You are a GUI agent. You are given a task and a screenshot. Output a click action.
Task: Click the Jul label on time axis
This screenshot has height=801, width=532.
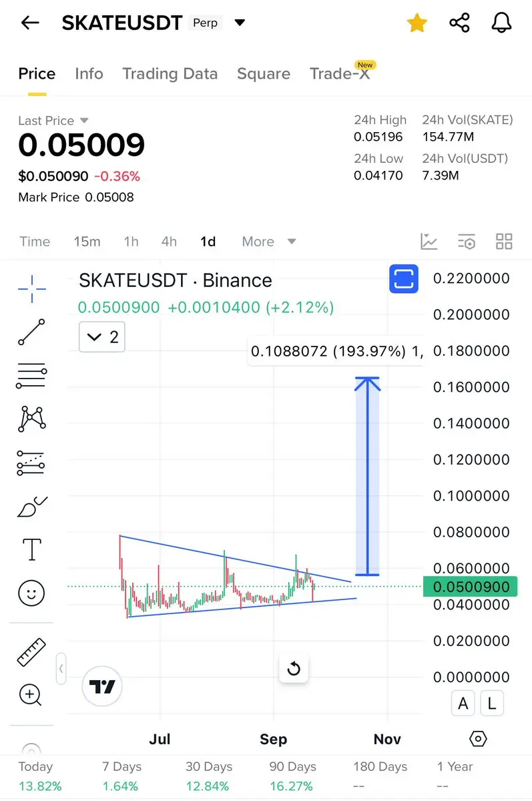pos(160,739)
